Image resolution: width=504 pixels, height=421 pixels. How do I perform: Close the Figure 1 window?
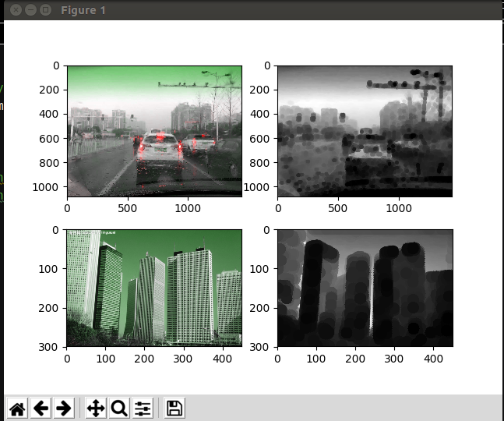point(16,10)
